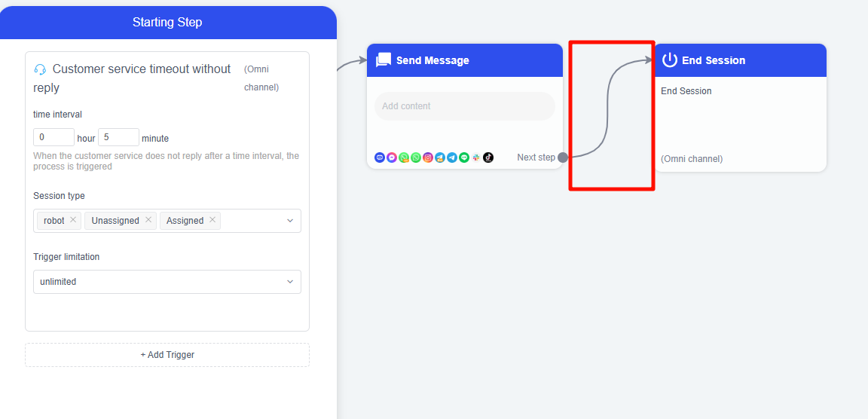Select the End Session node header
The width and height of the screenshot is (868, 419).
(x=740, y=60)
